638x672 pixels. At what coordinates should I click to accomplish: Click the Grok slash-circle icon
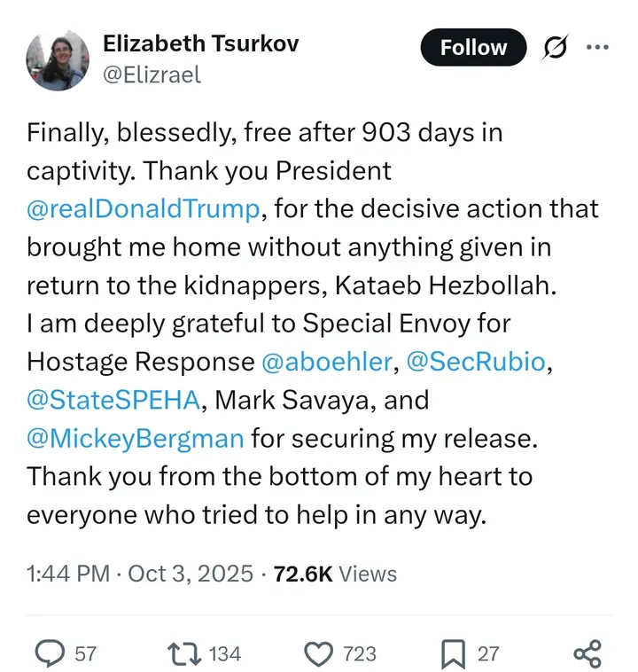[x=554, y=49]
